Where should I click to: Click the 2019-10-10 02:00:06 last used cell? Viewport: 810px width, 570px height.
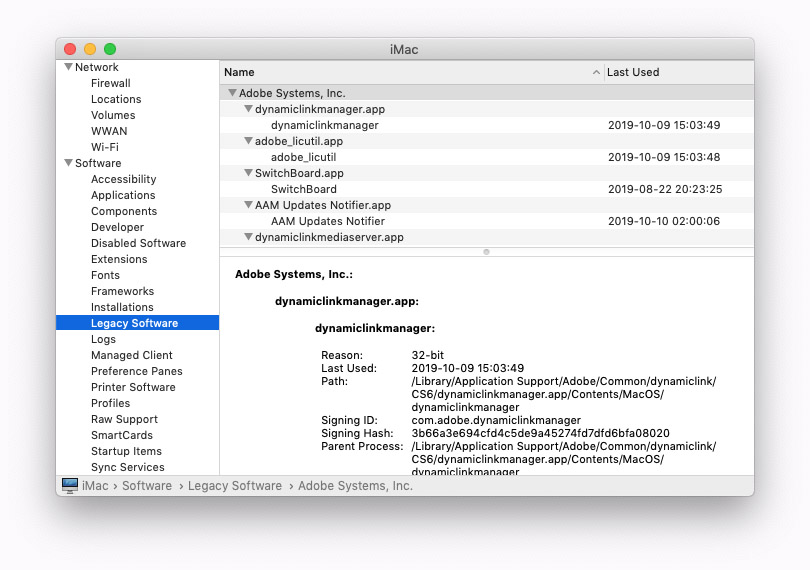664,221
